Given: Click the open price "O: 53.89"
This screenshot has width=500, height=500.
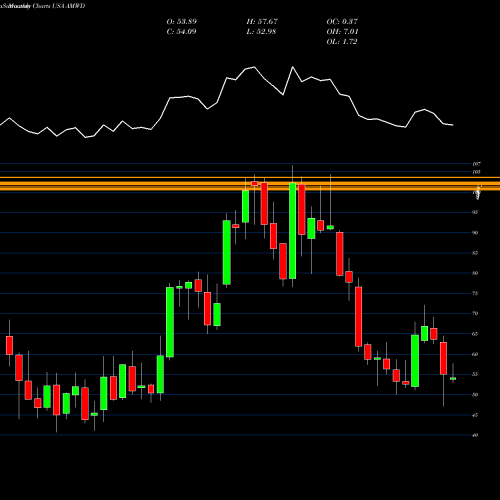Looking at the screenshot, I should 182,22.
